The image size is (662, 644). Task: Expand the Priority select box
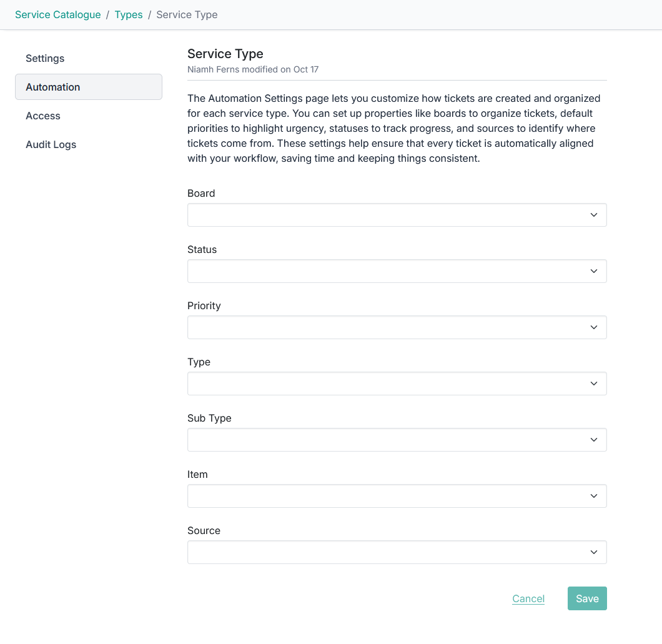[387, 327]
